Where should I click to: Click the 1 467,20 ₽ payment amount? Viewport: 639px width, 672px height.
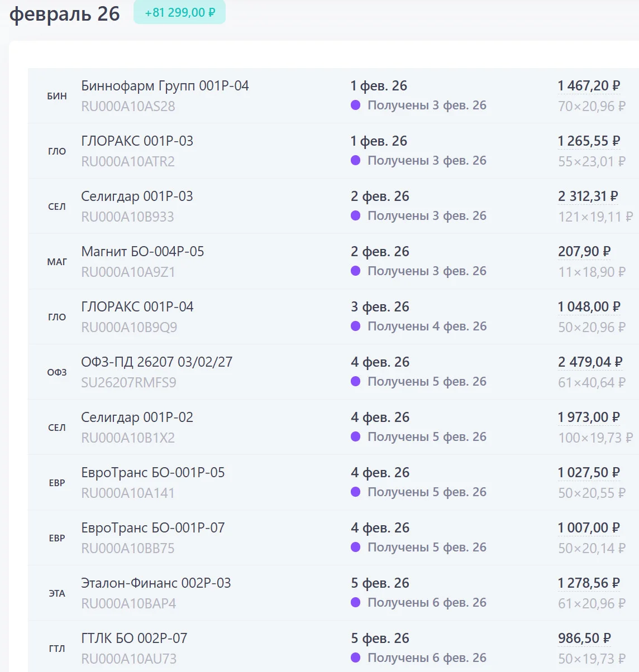point(589,86)
